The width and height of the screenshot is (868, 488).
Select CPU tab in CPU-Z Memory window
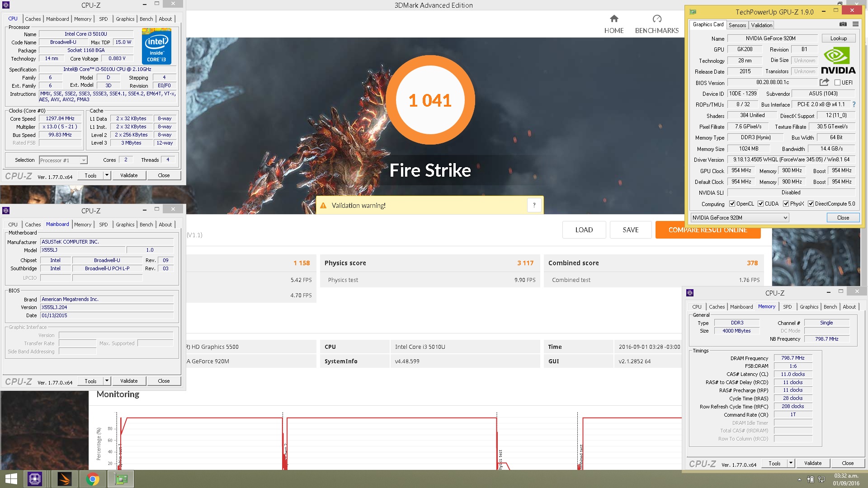pyautogui.click(x=697, y=307)
